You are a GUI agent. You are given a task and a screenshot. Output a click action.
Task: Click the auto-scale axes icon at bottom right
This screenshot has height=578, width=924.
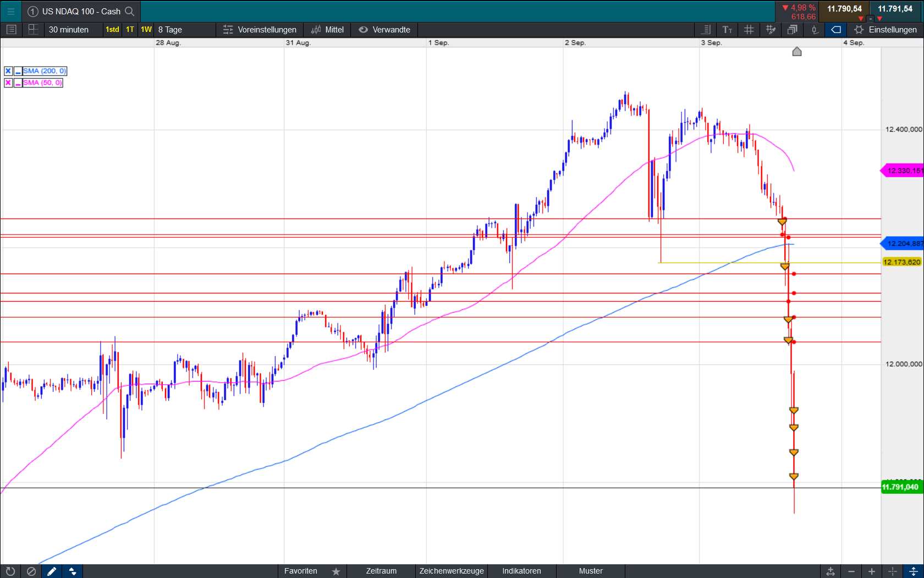point(831,571)
